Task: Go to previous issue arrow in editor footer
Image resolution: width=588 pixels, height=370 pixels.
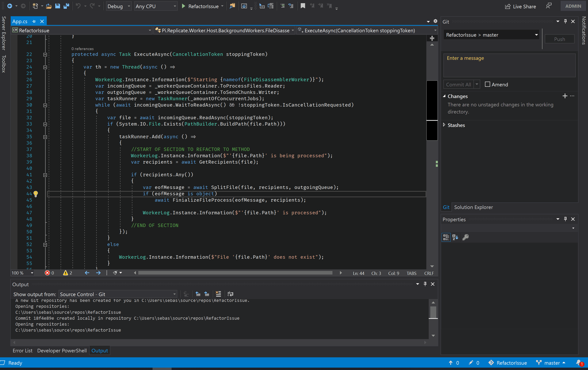Action: pos(87,273)
